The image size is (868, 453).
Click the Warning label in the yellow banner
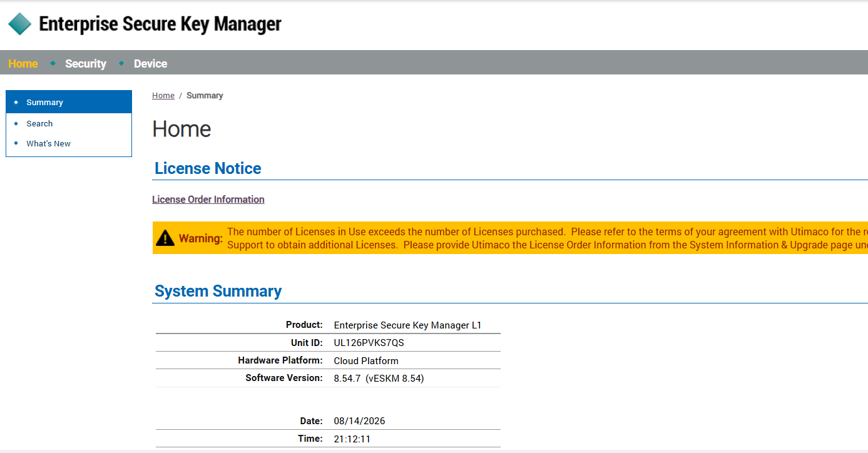201,238
